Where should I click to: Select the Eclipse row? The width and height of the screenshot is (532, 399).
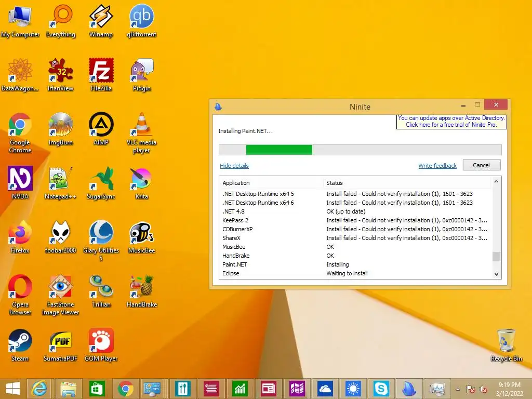(x=355, y=273)
